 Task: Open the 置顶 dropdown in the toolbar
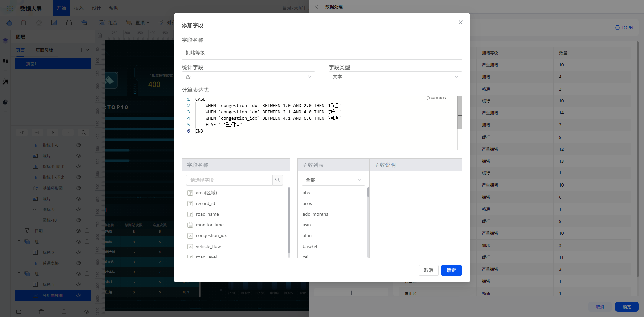pyautogui.click(x=138, y=23)
